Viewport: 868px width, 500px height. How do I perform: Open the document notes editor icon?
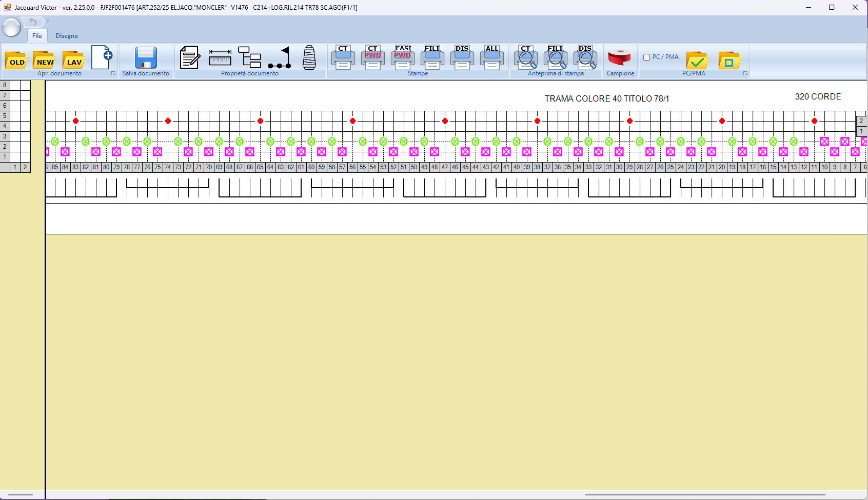click(x=190, y=57)
